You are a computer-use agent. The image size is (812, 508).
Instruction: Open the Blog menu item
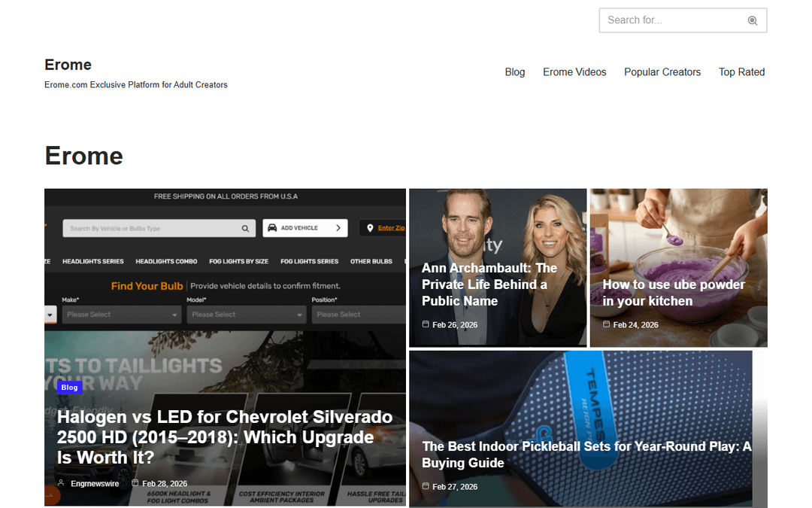tap(515, 72)
